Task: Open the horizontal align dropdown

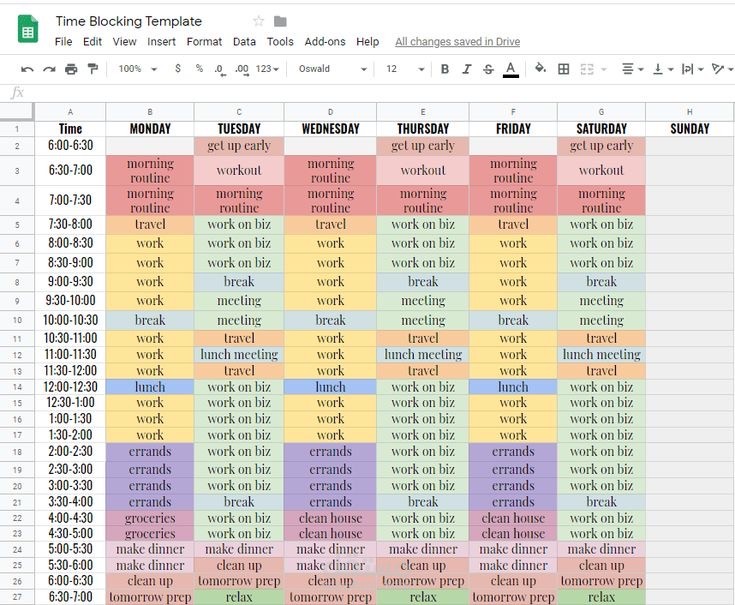Action: pyautogui.click(x=632, y=69)
